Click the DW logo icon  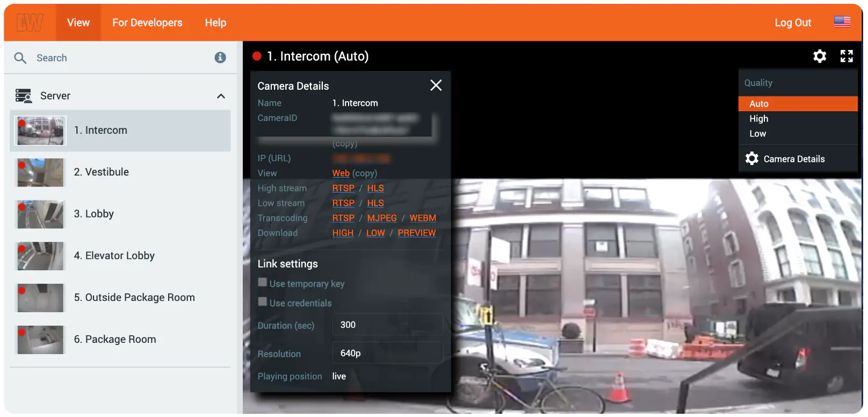click(30, 23)
